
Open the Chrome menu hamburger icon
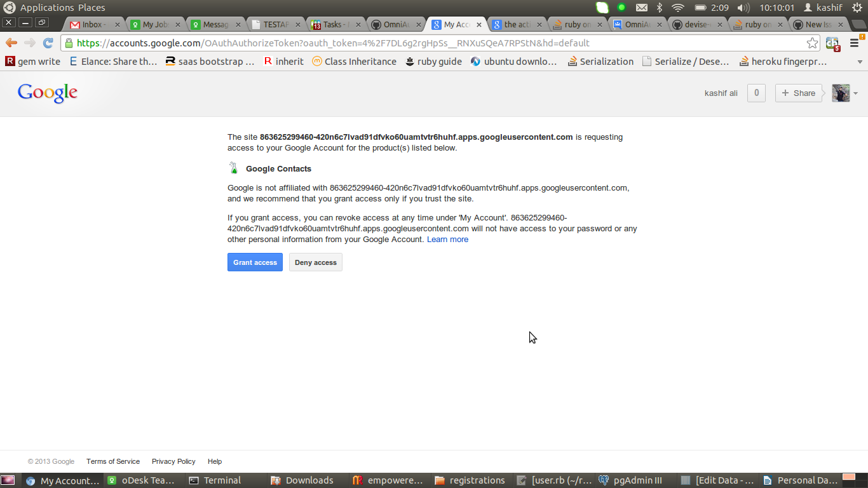[855, 43]
